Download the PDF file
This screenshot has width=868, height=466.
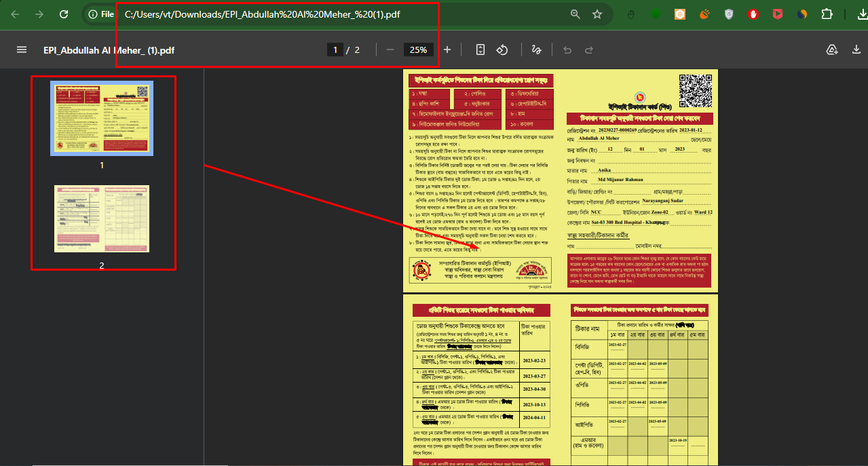click(856, 50)
